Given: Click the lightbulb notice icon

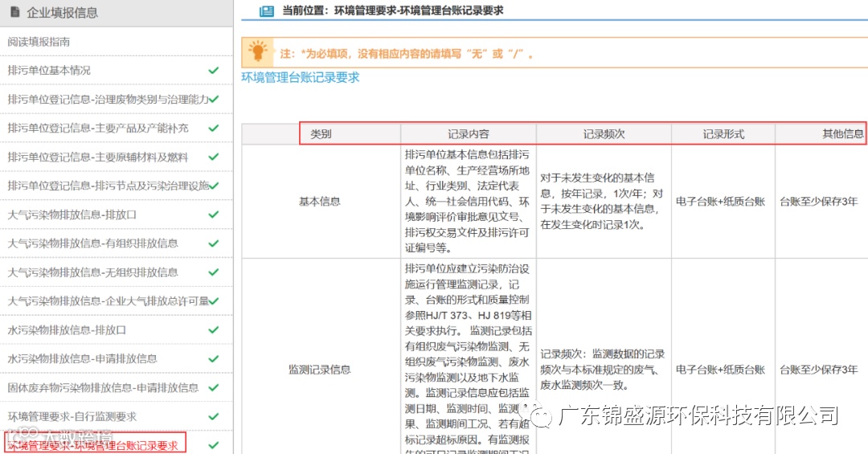Looking at the screenshot, I should coord(257,51).
